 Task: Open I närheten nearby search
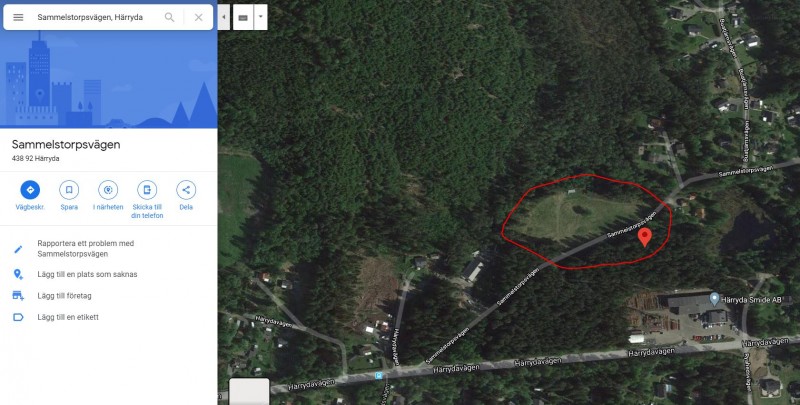pyautogui.click(x=108, y=190)
